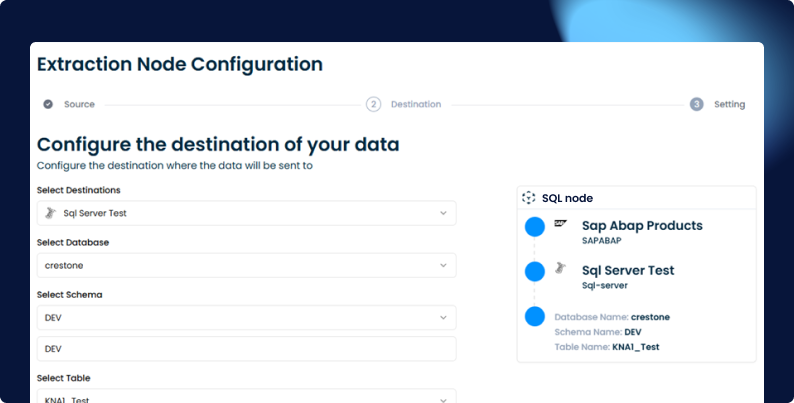
Task: Click the blue dot beside Sql Server Test
Action: click(x=535, y=272)
